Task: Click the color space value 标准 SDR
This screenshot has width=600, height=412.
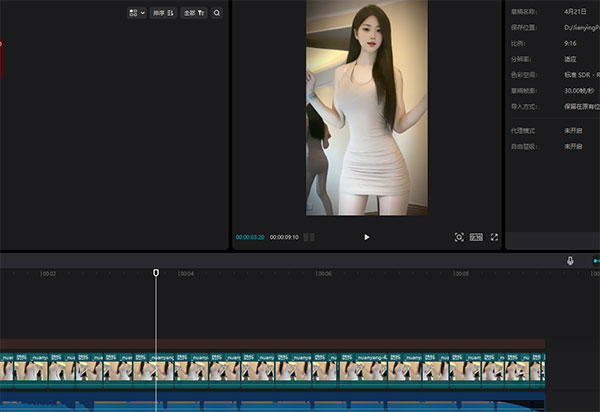Action: pyautogui.click(x=582, y=75)
